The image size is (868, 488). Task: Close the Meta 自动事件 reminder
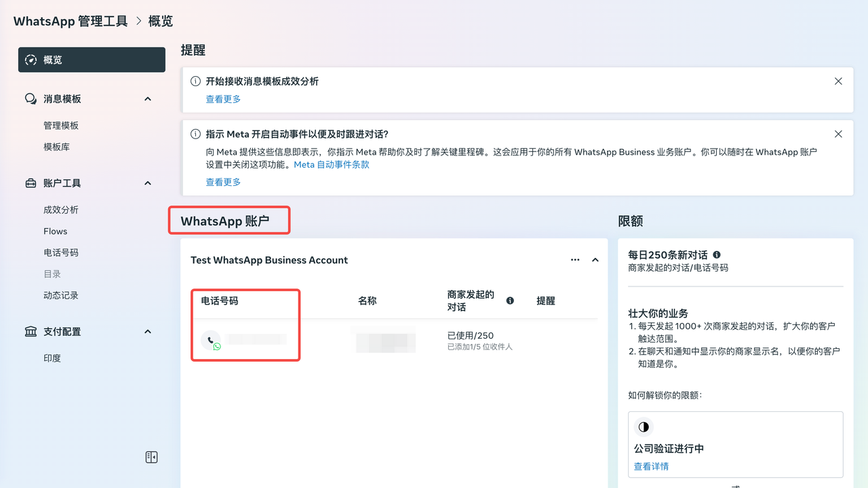click(838, 134)
